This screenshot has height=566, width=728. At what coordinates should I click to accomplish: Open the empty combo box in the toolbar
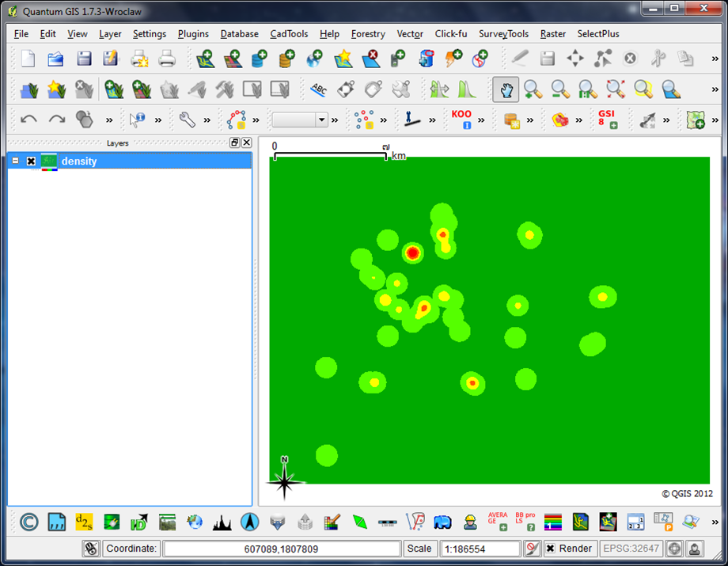(x=300, y=120)
